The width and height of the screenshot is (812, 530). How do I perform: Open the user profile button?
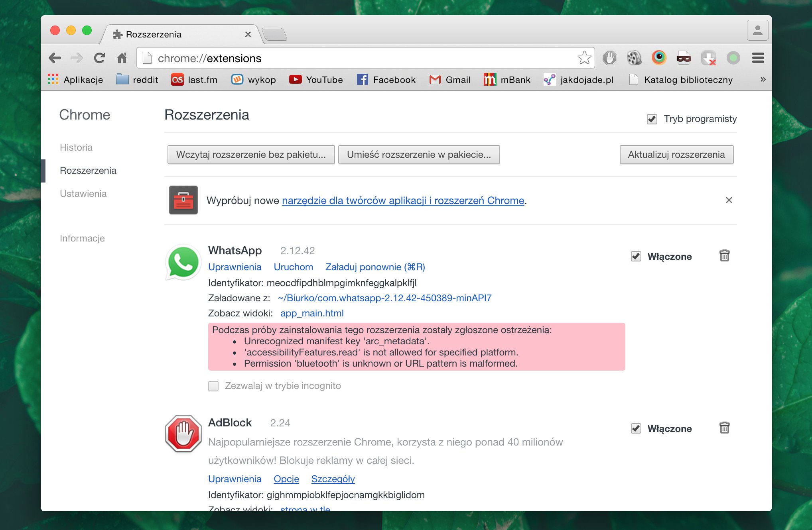(x=757, y=30)
